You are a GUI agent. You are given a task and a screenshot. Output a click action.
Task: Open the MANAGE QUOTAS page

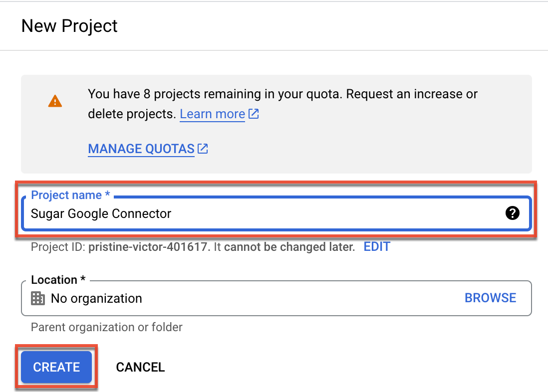(x=140, y=149)
